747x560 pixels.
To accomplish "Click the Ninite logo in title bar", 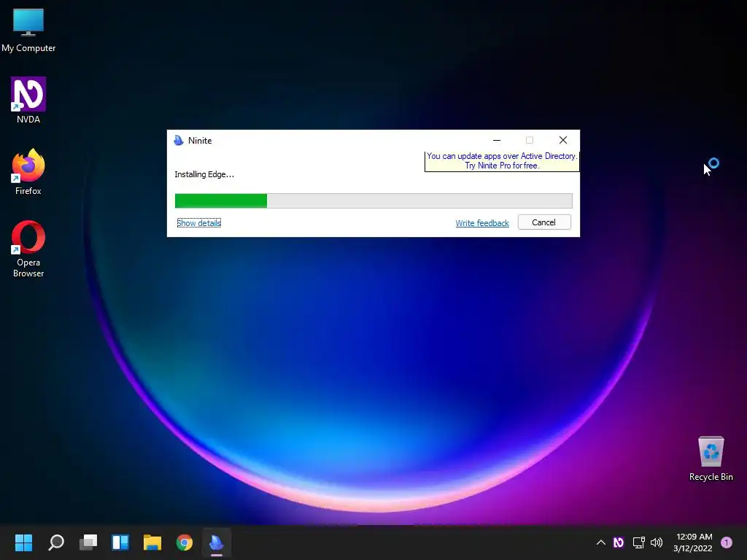I will (179, 140).
